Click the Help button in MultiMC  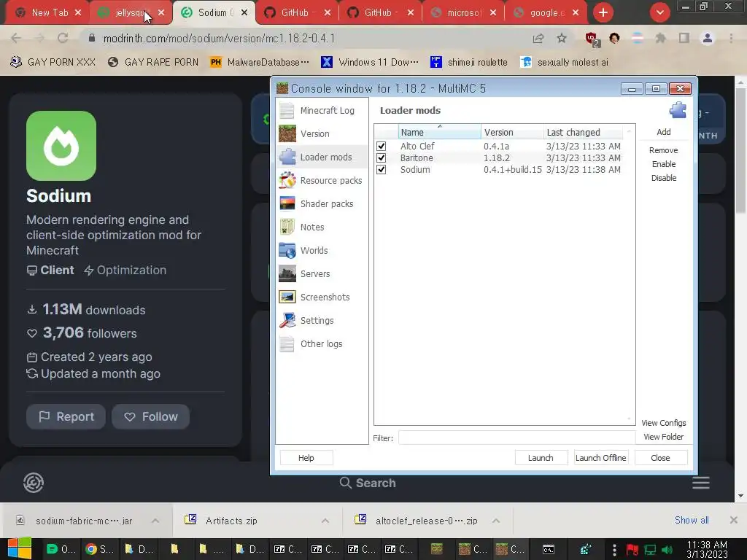(306, 458)
